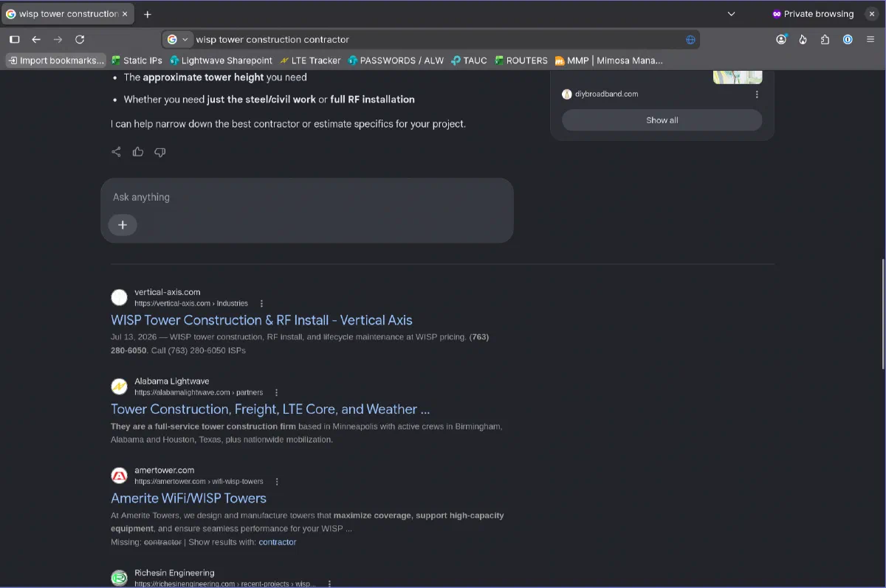This screenshot has height=588, width=886.
Task: Click the Show all sources button
Action: (x=662, y=120)
